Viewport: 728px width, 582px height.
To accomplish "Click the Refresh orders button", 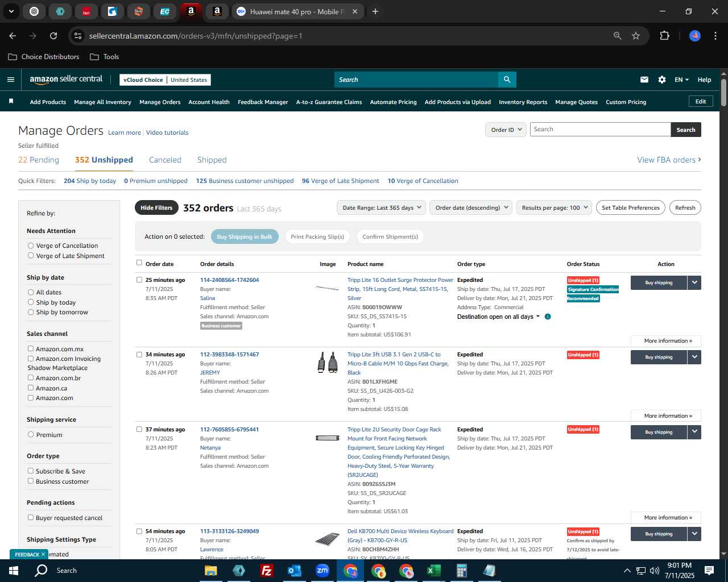I will (x=685, y=207).
